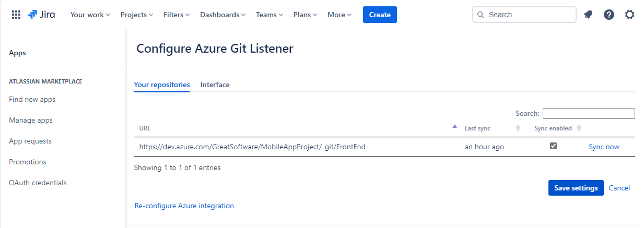The image size is (644, 228).
Task: Sort by Last sync column arrows
Action: tap(518, 128)
